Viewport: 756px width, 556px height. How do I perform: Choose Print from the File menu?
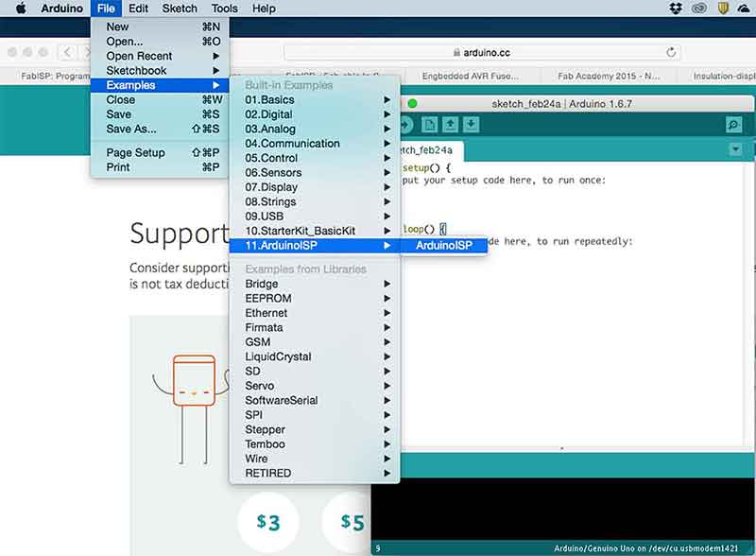pyautogui.click(x=160, y=167)
